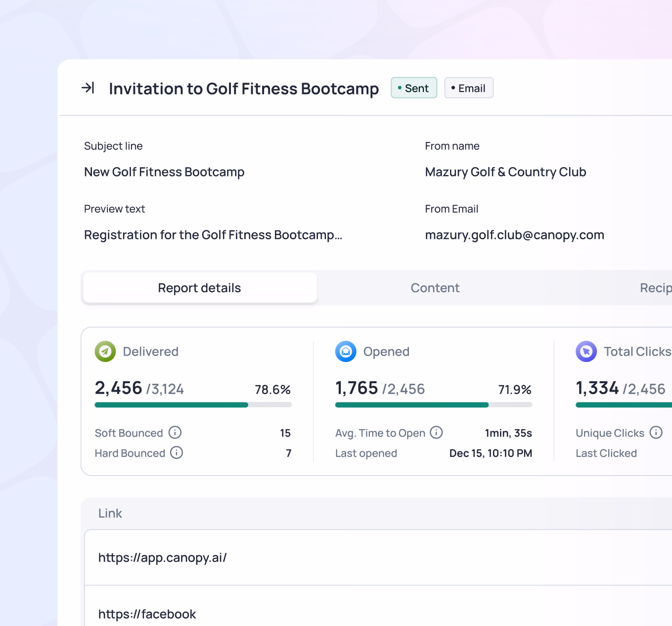The height and width of the screenshot is (626, 672).
Task: Click the Sent status badge
Action: (414, 88)
